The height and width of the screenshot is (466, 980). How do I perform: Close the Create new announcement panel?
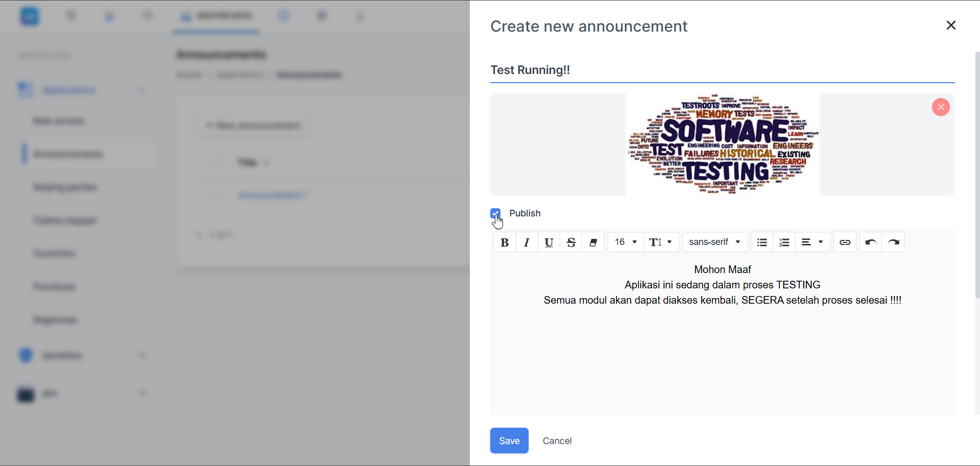[x=951, y=26]
